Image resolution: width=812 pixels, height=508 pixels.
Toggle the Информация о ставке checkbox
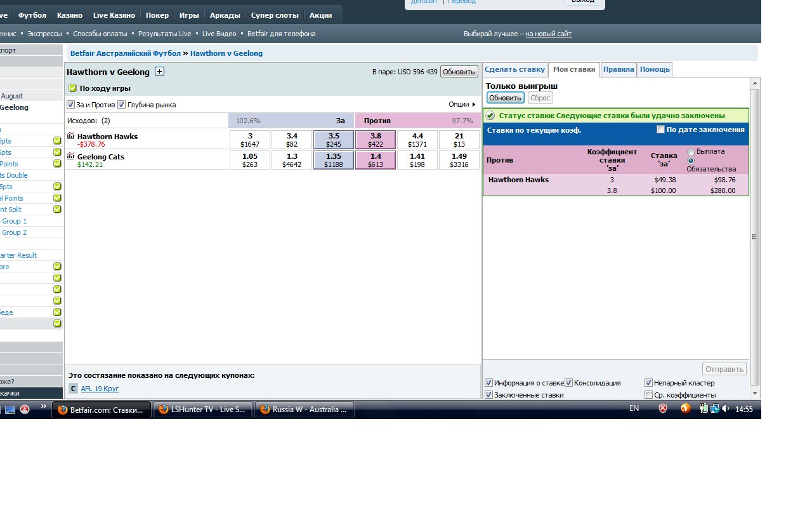(x=488, y=383)
